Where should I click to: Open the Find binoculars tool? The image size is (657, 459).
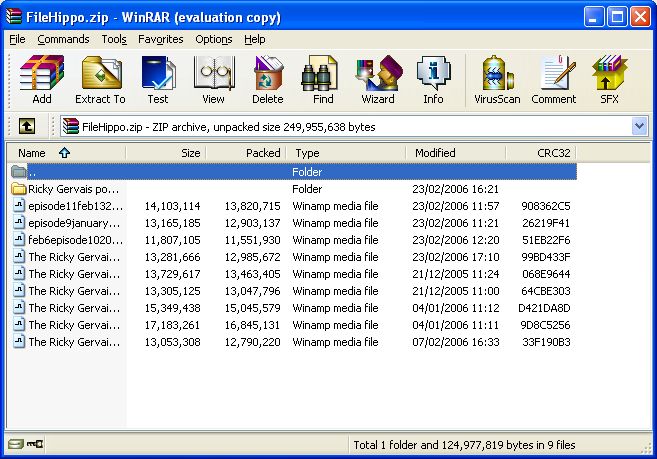pos(323,80)
